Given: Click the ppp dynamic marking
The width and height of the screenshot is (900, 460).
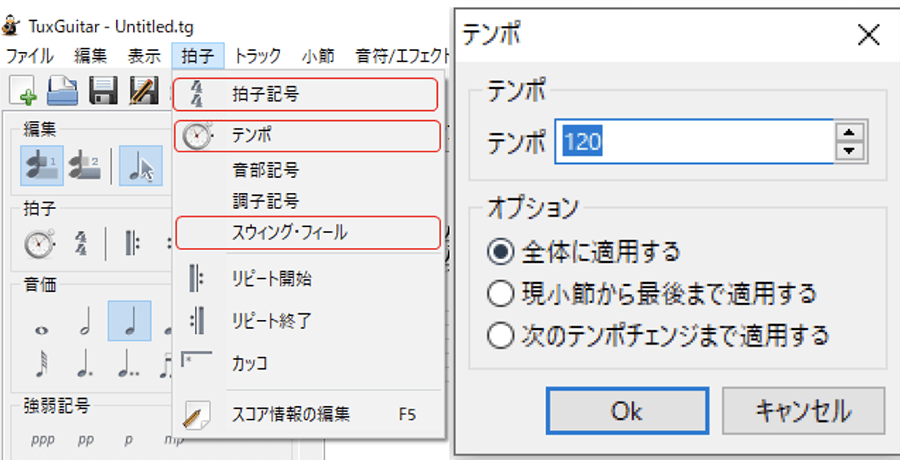Looking at the screenshot, I should [x=42, y=438].
